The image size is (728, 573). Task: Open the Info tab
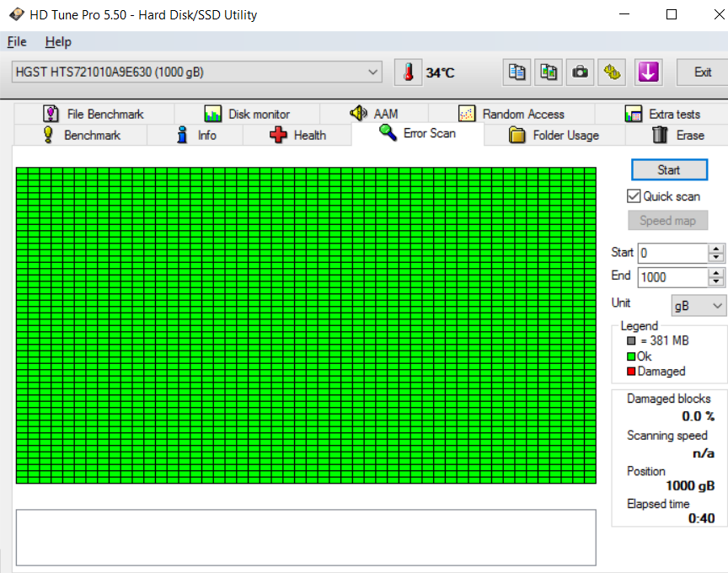click(x=195, y=135)
